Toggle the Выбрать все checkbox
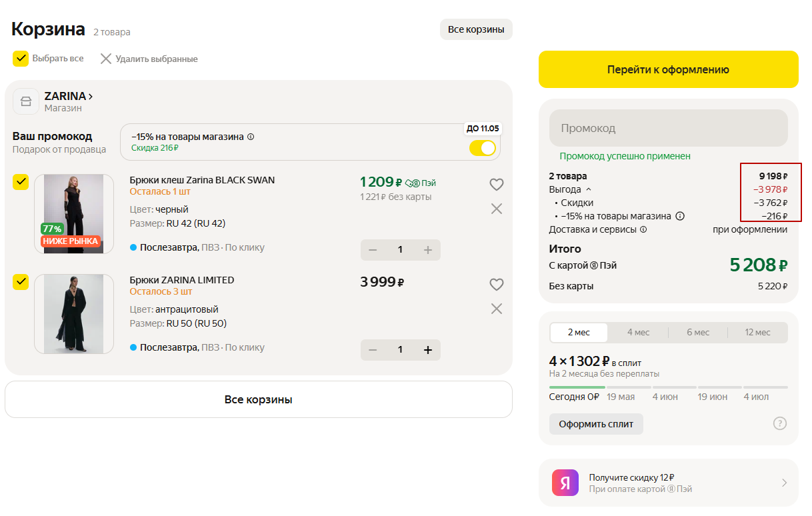Image resolution: width=812 pixels, height=516 pixels. point(21,59)
